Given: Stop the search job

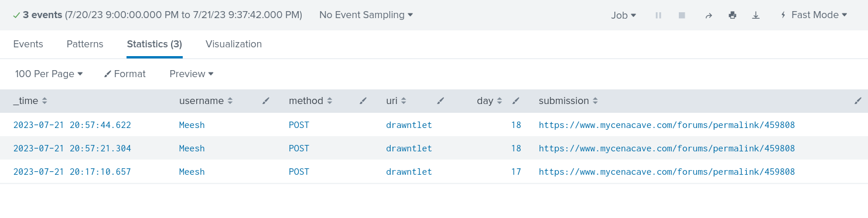Looking at the screenshot, I should tap(682, 15).
